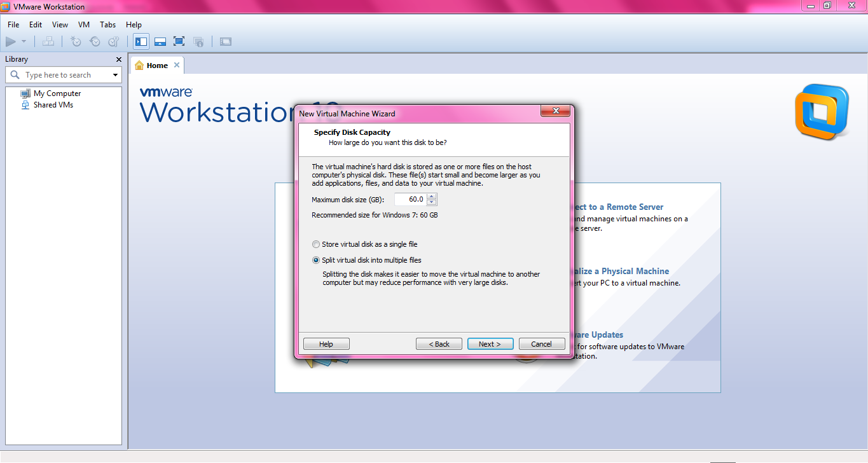Click the Home tab house icon

tap(139, 65)
